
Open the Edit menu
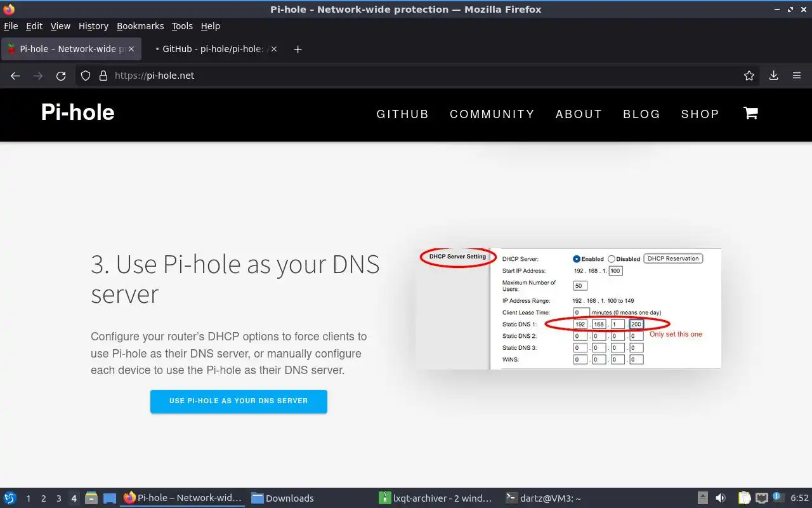click(x=34, y=26)
